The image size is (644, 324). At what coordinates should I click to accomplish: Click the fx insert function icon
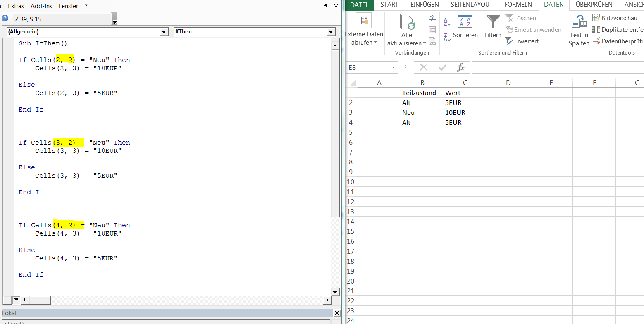coord(460,67)
